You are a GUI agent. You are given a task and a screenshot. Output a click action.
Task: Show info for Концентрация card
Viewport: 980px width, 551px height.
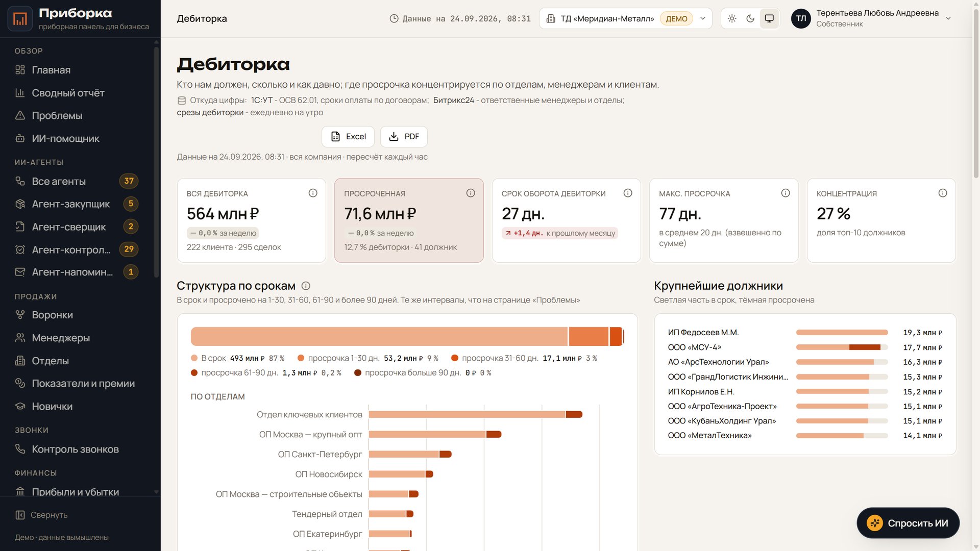click(943, 193)
